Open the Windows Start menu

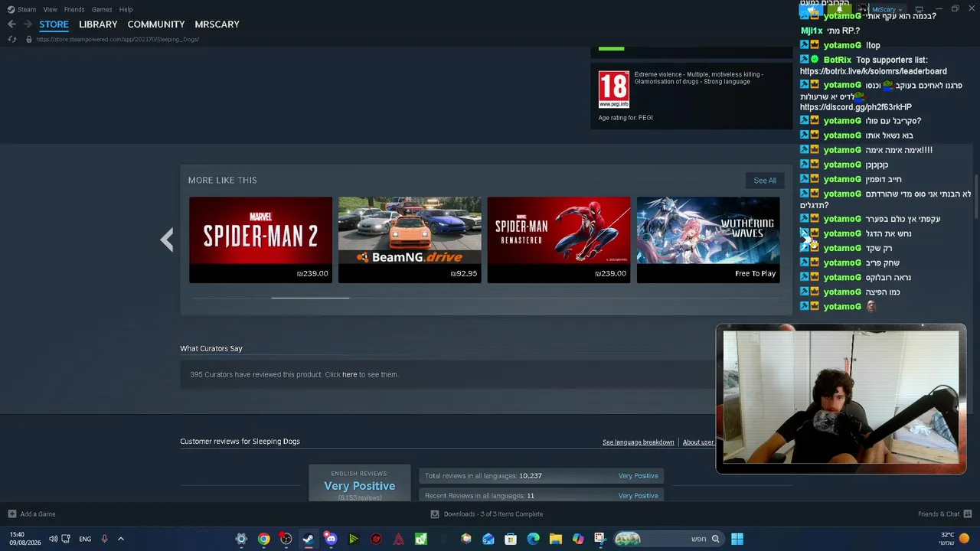tap(737, 539)
